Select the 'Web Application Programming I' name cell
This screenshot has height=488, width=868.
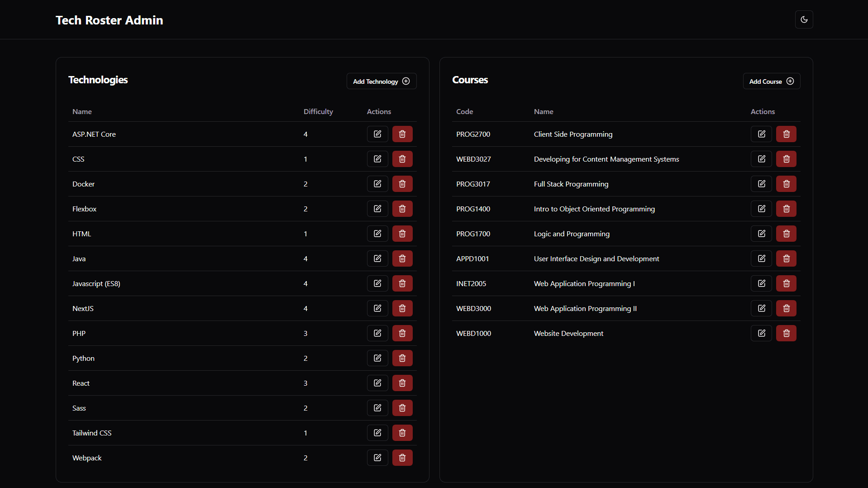point(584,283)
